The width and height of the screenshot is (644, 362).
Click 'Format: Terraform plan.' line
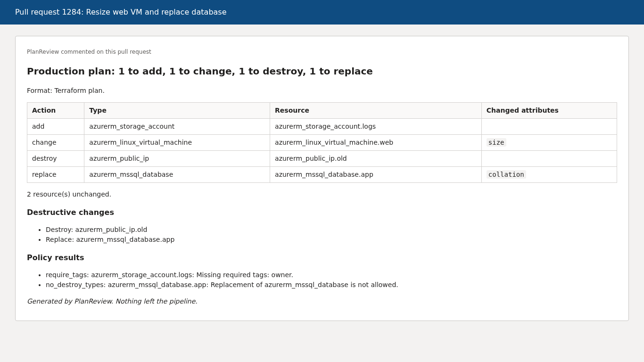66,90
